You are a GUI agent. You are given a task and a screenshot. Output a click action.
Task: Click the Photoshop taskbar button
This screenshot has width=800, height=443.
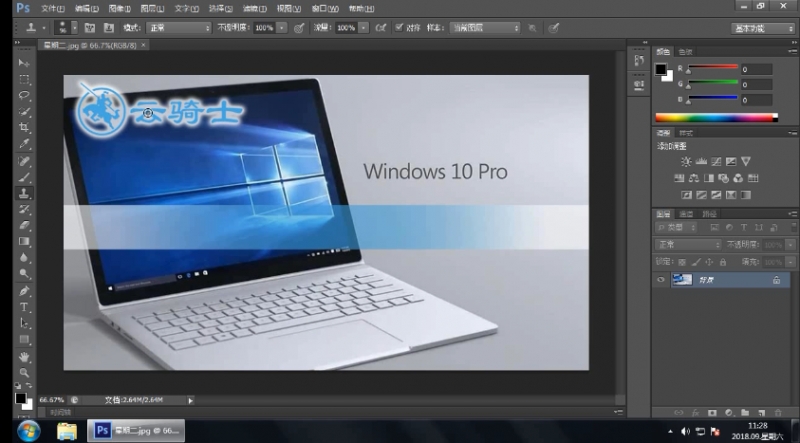pos(136,431)
